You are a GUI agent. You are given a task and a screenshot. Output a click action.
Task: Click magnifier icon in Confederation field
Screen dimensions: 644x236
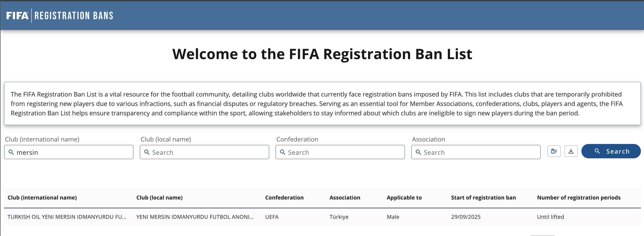coord(282,152)
